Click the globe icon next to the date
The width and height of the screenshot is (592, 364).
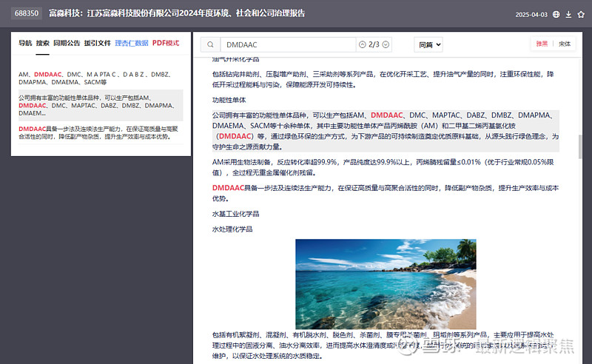pos(556,14)
